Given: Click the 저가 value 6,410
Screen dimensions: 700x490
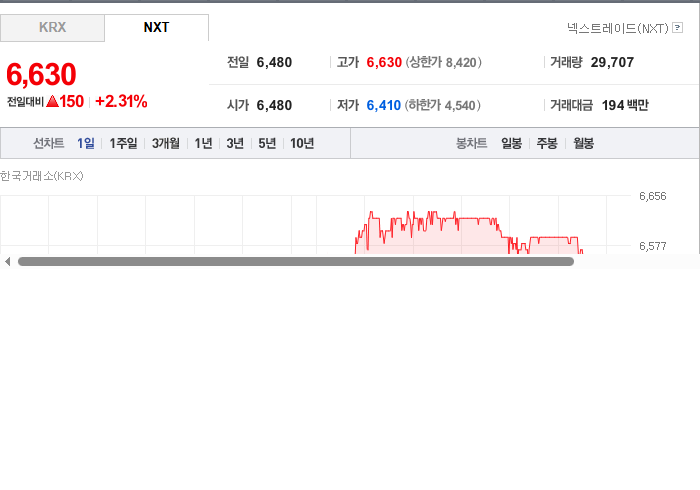Looking at the screenshot, I should click(383, 105).
